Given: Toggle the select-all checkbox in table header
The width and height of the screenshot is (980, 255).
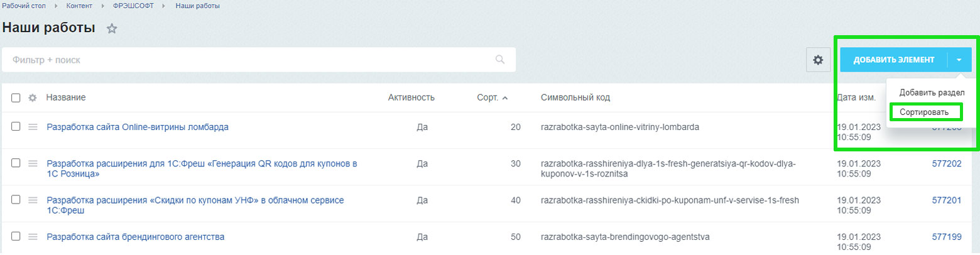Looking at the screenshot, I should click(x=16, y=98).
